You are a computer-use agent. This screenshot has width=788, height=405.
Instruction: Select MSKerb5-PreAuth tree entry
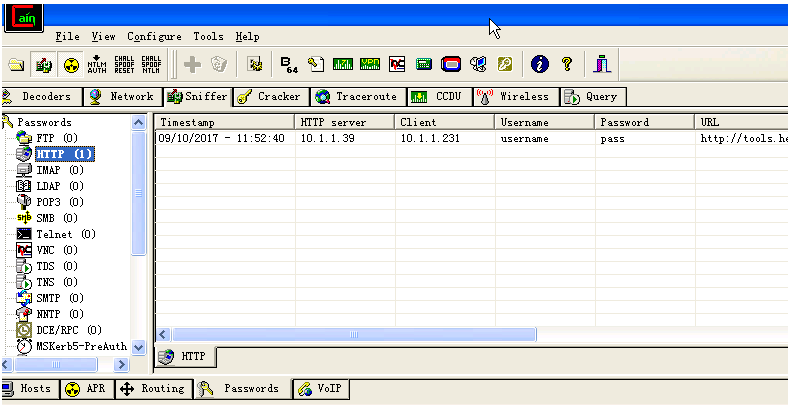click(81, 346)
